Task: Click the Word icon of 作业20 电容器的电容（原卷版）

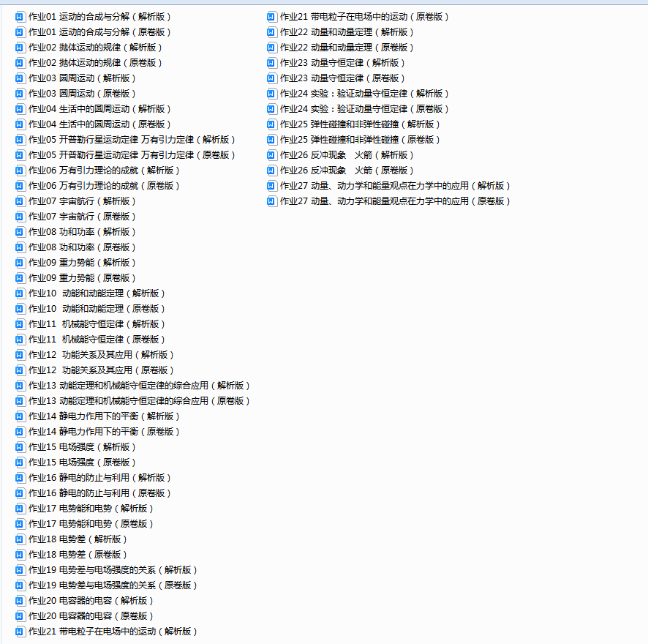Action: coord(20,615)
